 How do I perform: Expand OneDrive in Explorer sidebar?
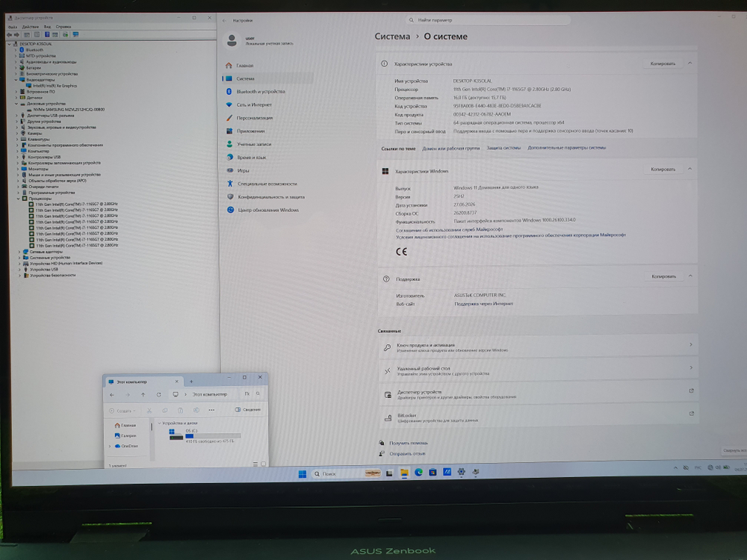(110, 447)
